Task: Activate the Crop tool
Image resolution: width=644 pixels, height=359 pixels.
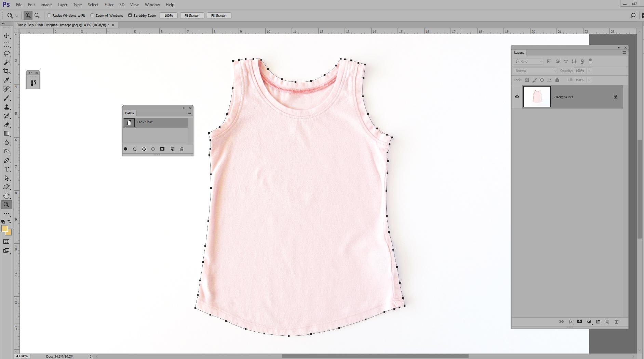Action: coord(6,72)
